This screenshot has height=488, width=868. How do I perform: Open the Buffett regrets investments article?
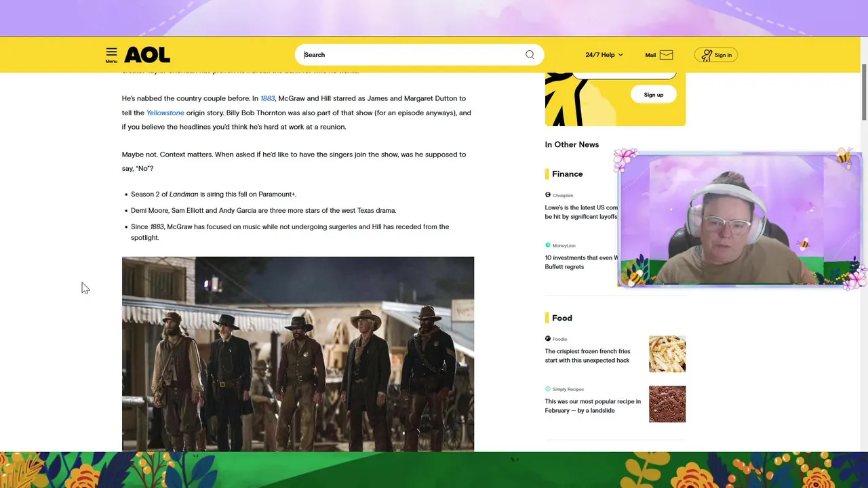[x=582, y=262]
